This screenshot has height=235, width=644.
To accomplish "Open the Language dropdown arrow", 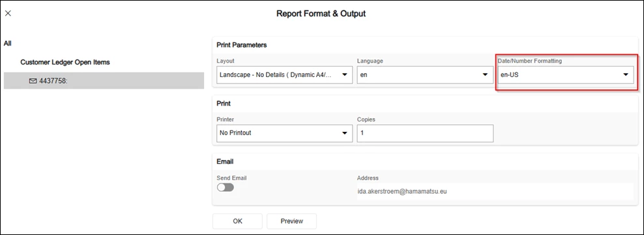I will pyautogui.click(x=486, y=75).
